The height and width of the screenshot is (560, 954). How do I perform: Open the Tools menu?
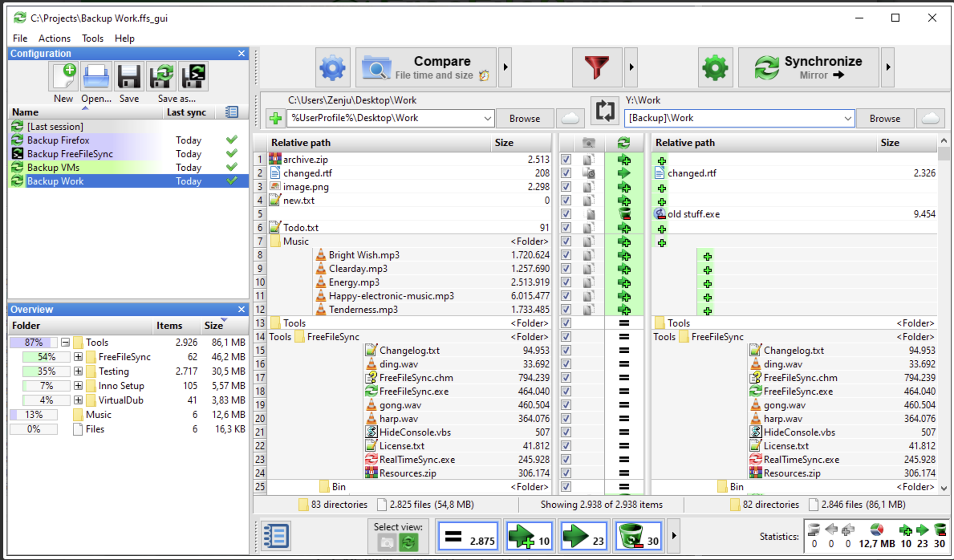pyautogui.click(x=92, y=38)
